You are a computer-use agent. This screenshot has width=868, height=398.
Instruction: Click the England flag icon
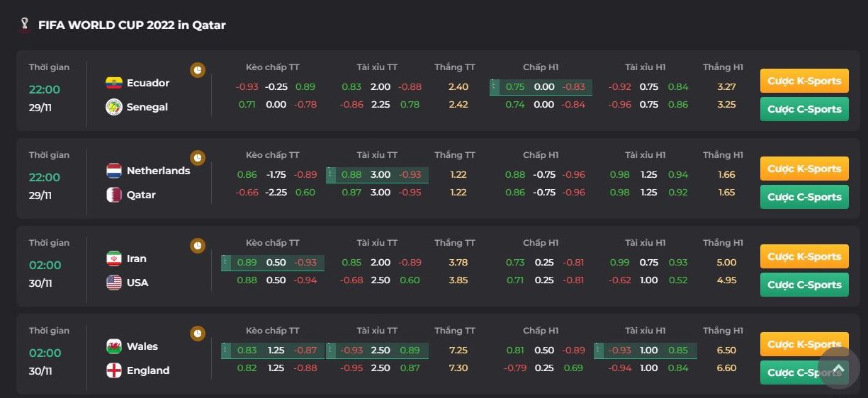(x=113, y=370)
